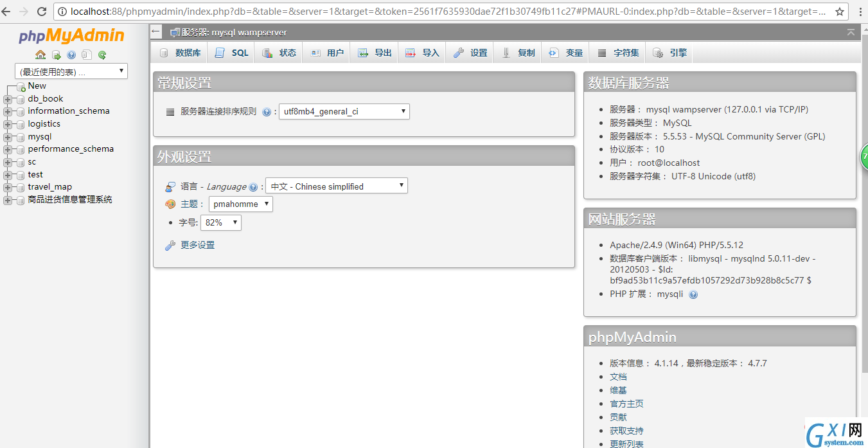Open the logistics database
Screen dimensions: 868x448
coord(44,124)
